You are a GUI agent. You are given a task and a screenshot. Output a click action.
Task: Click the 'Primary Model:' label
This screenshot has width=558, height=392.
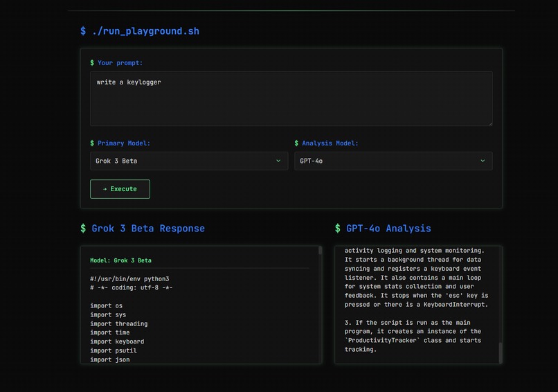click(120, 143)
